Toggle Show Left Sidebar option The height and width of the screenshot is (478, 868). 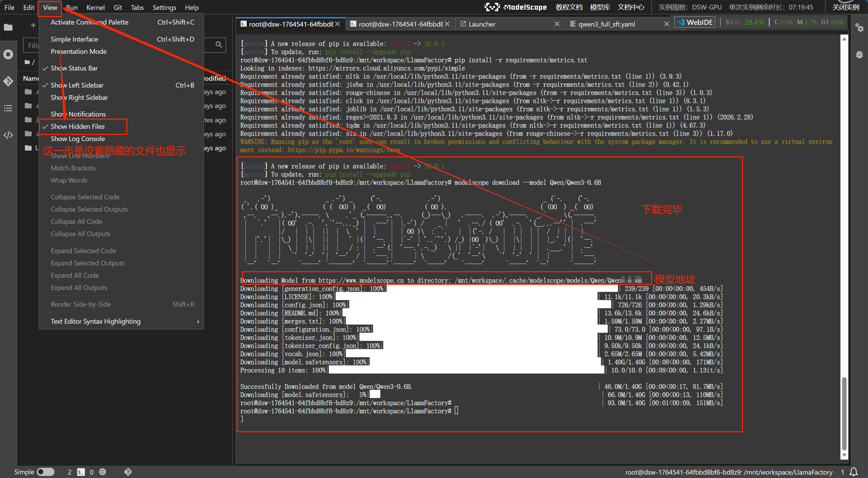click(77, 85)
